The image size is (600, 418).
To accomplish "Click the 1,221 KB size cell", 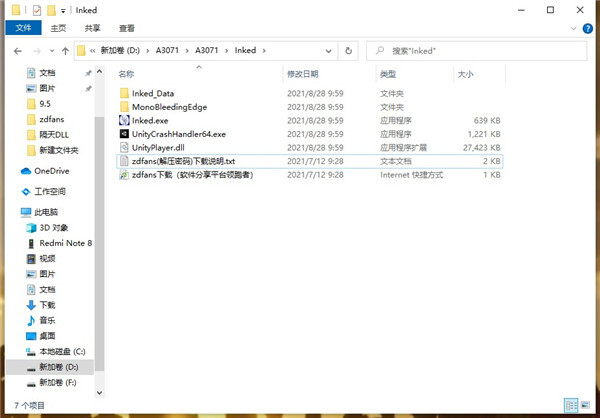I will tap(484, 134).
